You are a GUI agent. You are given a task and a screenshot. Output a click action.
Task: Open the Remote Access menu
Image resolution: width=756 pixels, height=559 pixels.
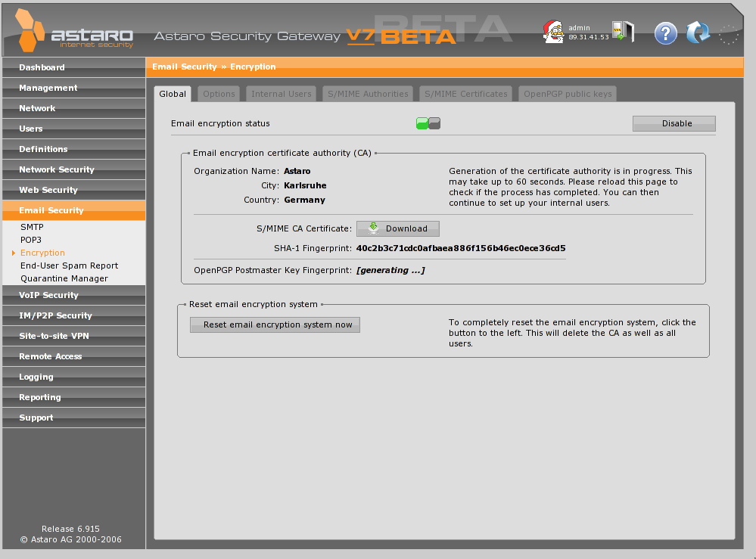[x=73, y=356]
